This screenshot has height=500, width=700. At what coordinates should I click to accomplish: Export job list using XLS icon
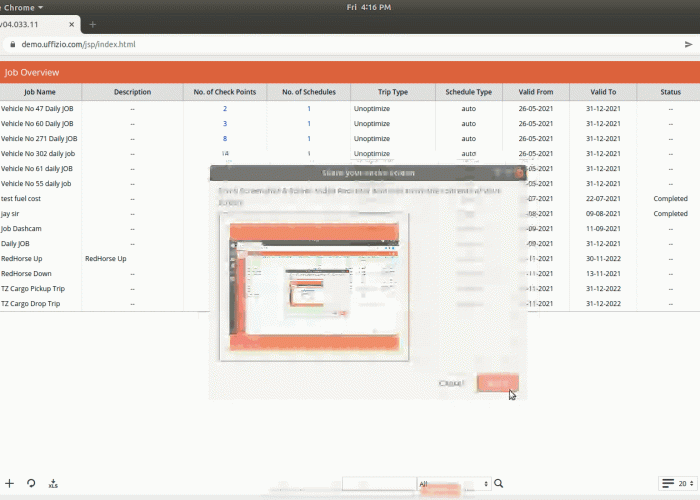point(53,483)
